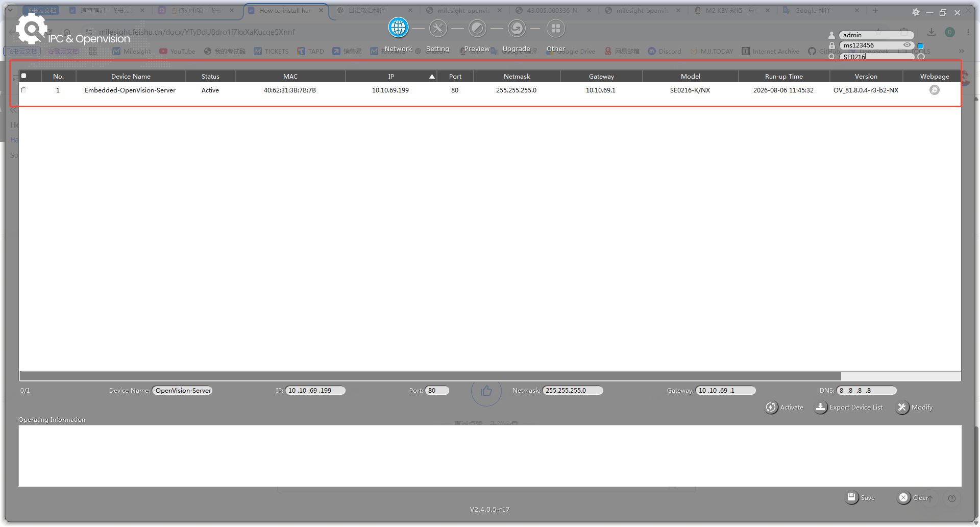
Task: Clear the operating information log
Action: pyautogui.click(x=914, y=497)
